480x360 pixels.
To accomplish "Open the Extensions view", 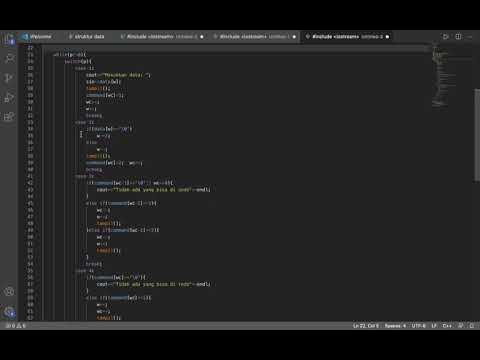I will point(9,116).
